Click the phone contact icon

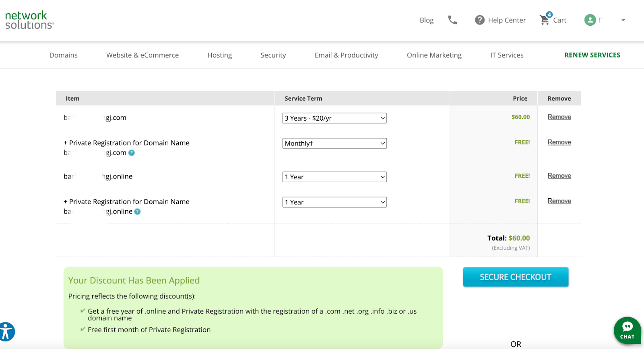452,20
